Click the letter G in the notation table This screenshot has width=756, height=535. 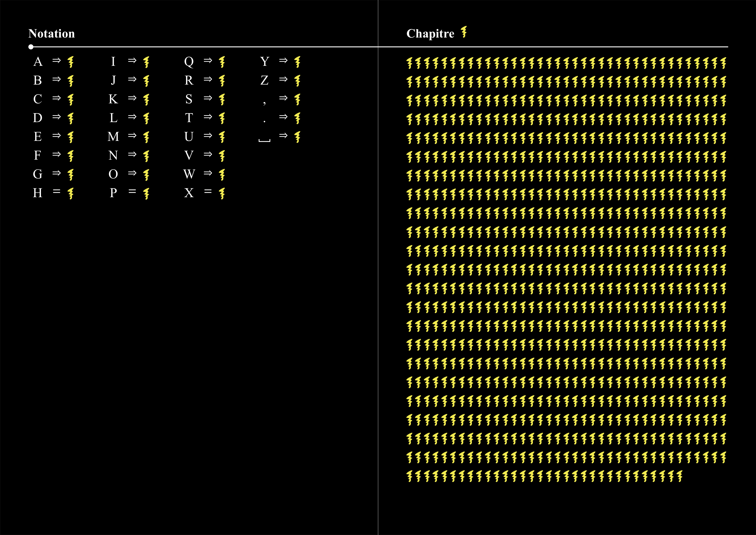pos(38,174)
